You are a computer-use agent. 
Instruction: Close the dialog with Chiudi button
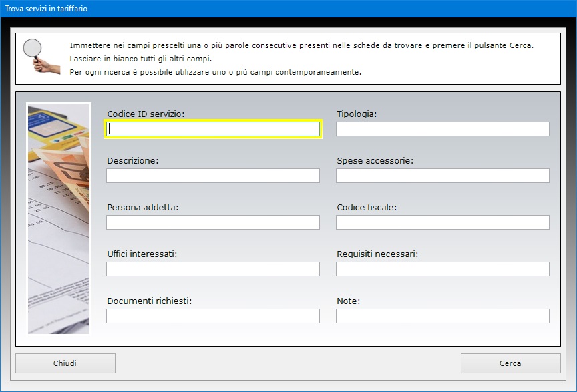65,363
